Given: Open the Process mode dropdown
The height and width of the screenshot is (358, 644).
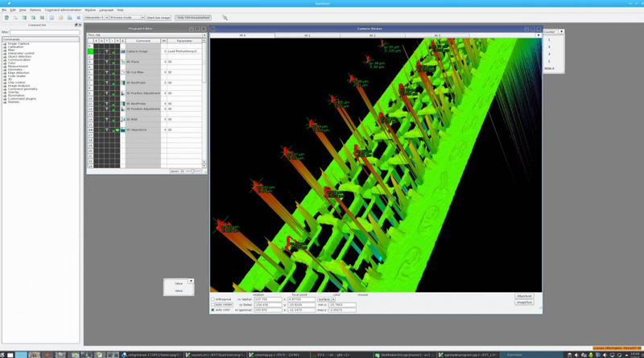Looking at the screenshot, I should (x=126, y=17).
